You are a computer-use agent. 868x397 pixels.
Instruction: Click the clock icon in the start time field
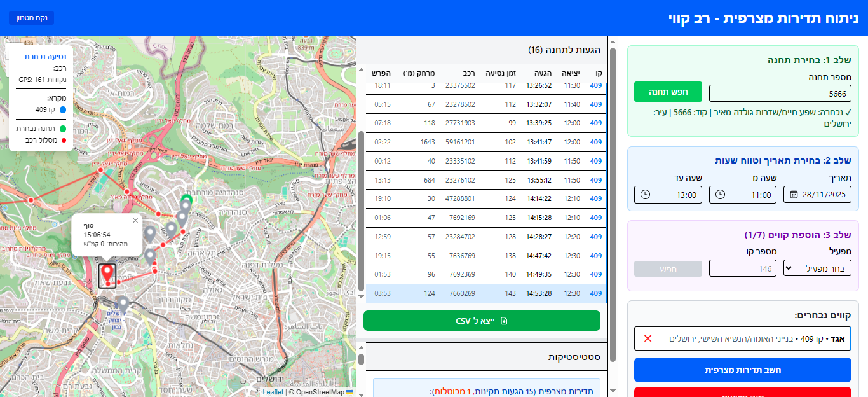[x=720, y=195]
